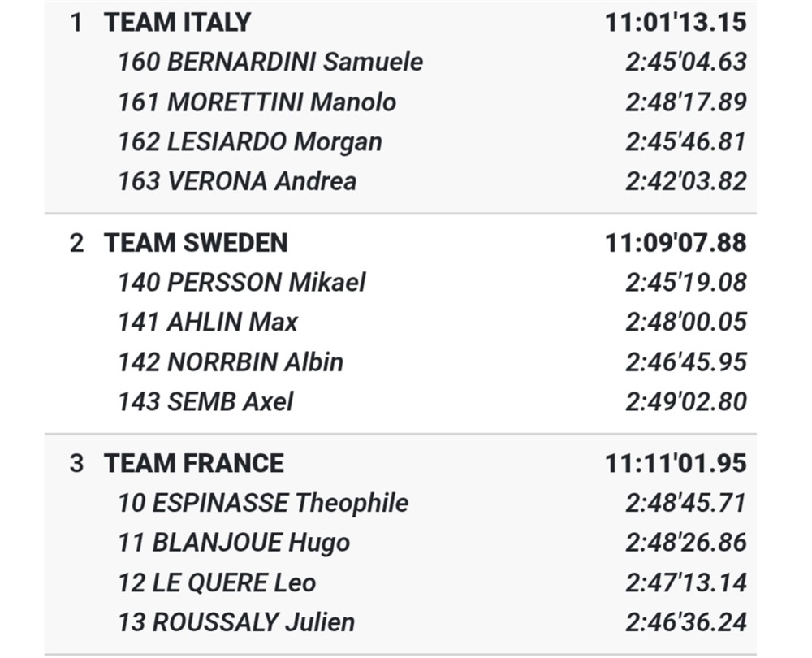
Task: Open rider 161 MORETTINI Manolo entry
Action: click(257, 102)
